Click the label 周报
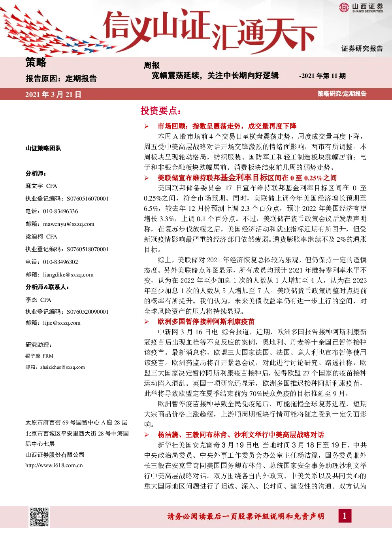Image resolution: width=392 pixels, height=555 pixels. [152, 65]
